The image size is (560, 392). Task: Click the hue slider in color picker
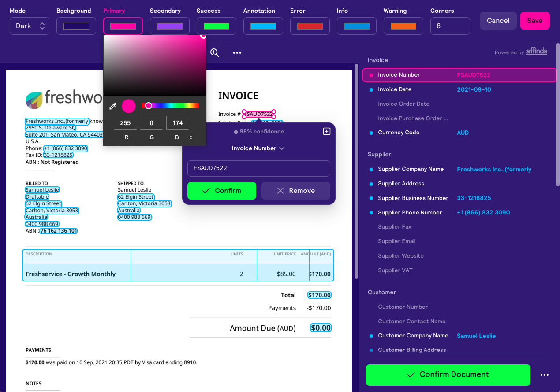click(x=171, y=106)
